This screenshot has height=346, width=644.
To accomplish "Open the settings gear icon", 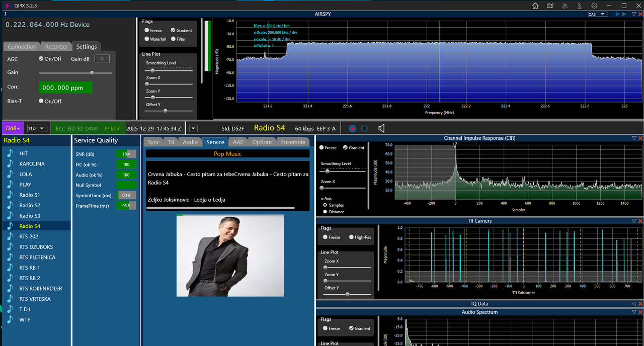I will click(594, 6).
